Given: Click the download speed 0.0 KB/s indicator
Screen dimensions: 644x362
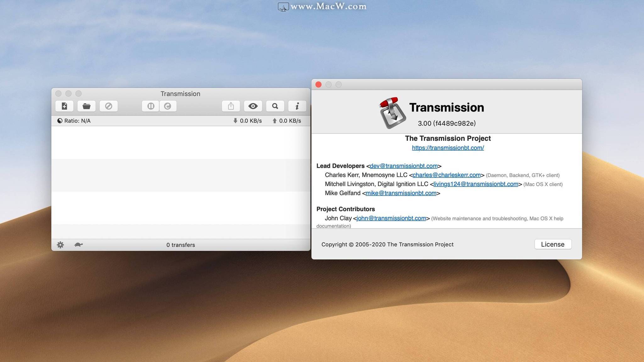Looking at the screenshot, I should tap(247, 121).
